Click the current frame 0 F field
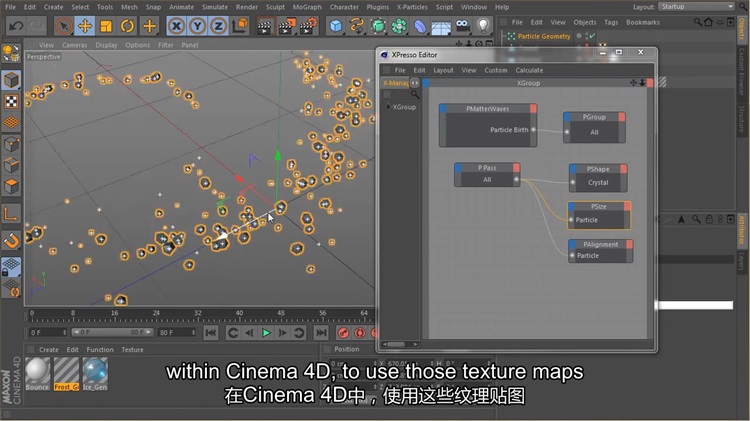Screen dimensions: 750x421 (x=48, y=332)
